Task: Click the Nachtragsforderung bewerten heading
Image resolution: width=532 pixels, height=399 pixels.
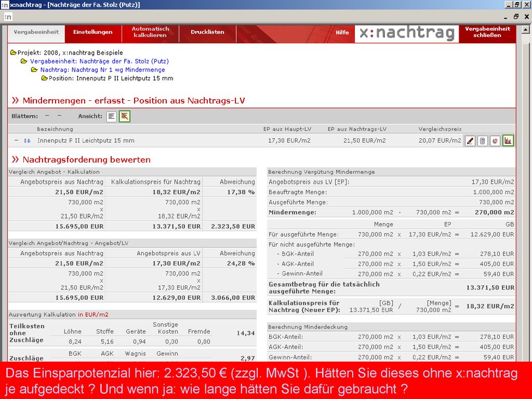Action: (86, 160)
